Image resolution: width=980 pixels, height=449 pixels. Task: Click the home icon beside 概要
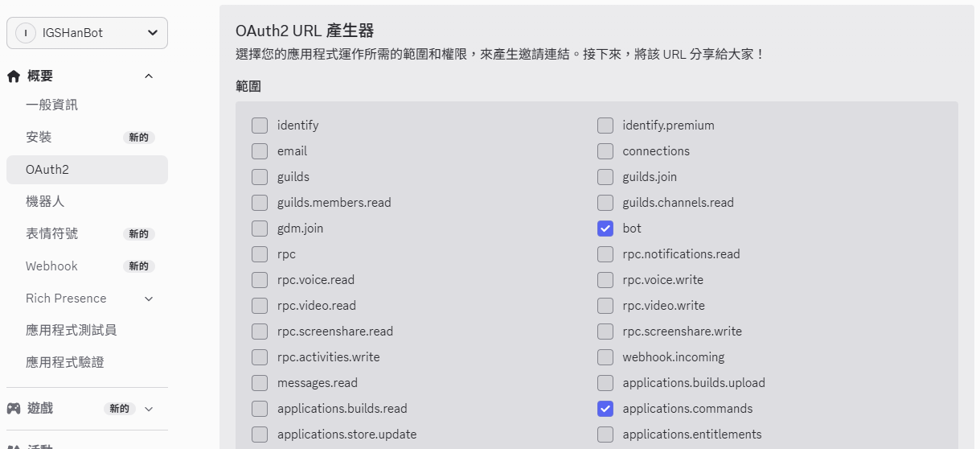point(14,76)
